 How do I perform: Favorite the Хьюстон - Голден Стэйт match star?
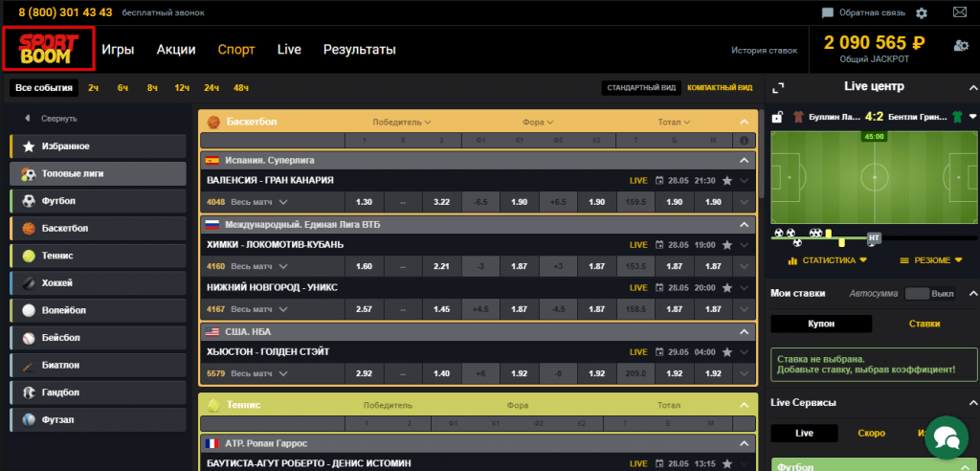coord(727,352)
